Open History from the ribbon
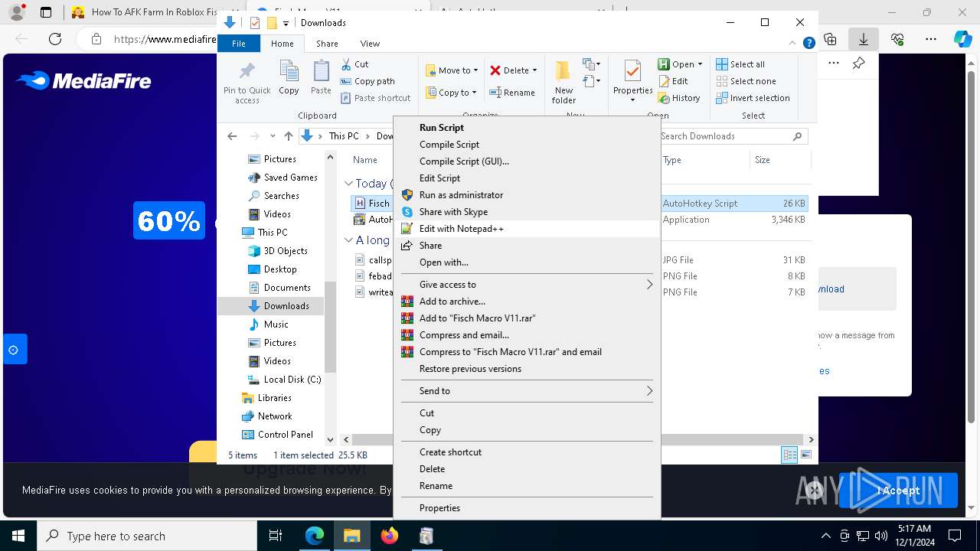 point(679,98)
